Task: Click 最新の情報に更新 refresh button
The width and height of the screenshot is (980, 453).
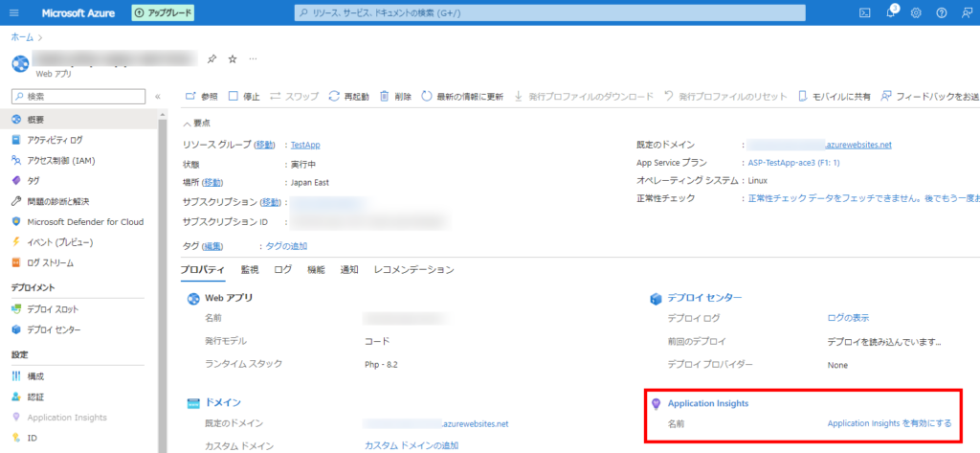Action: (x=462, y=97)
